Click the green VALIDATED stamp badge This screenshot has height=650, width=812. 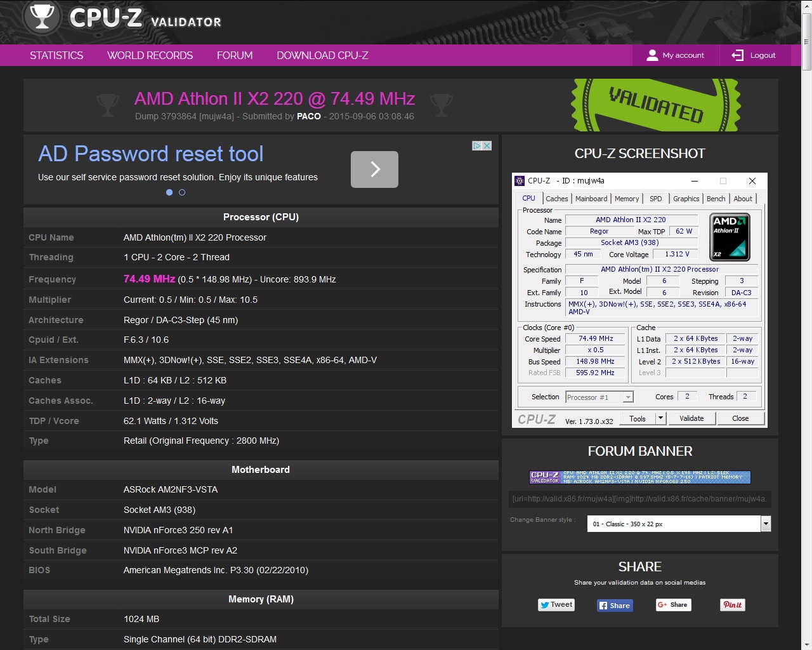pos(657,105)
